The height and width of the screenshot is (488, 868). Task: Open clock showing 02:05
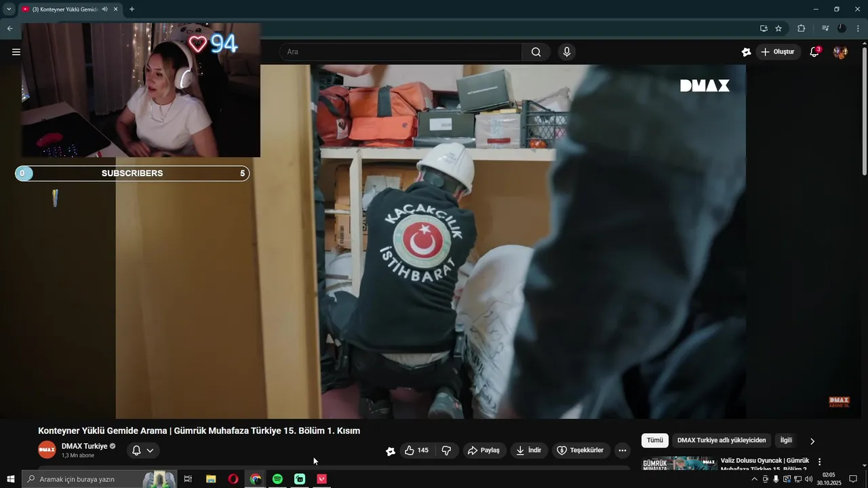(829, 479)
